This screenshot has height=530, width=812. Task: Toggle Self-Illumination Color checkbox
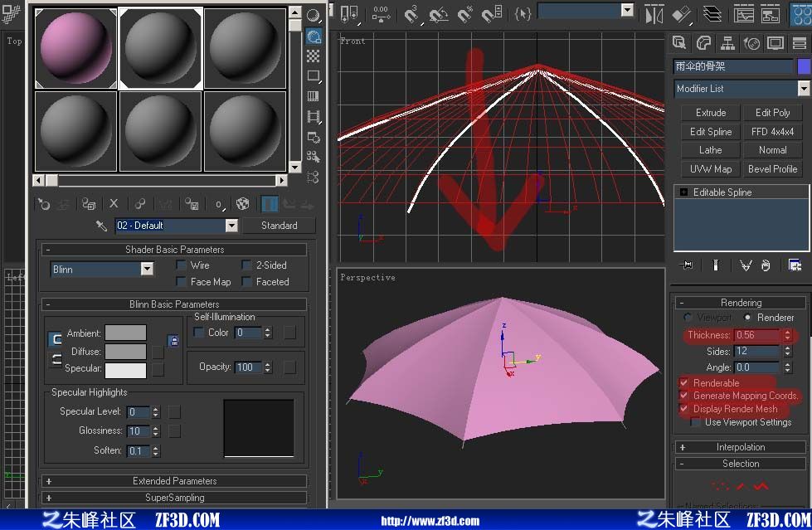pyautogui.click(x=198, y=332)
